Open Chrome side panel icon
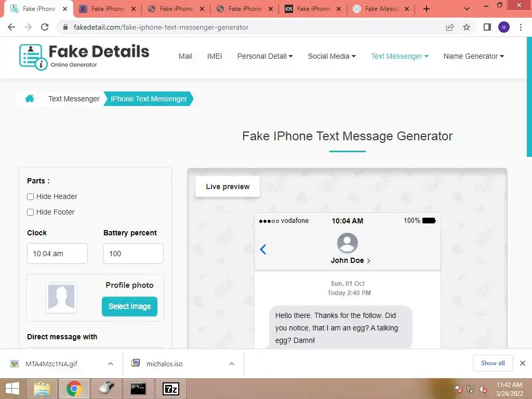Image resolution: width=532 pixels, height=399 pixels. pyautogui.click(x=487, y=27)
